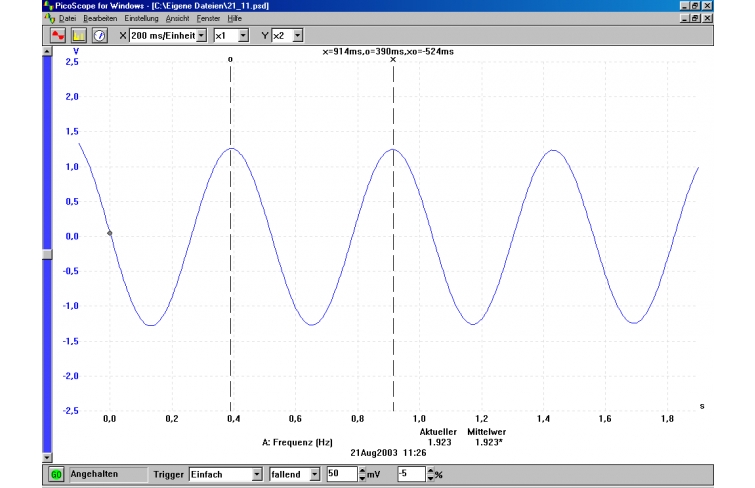Screen dimensions: 755x488
Task: Expand the 200 ms/Einheit timebase dropdown
Action: click(202, 36)
